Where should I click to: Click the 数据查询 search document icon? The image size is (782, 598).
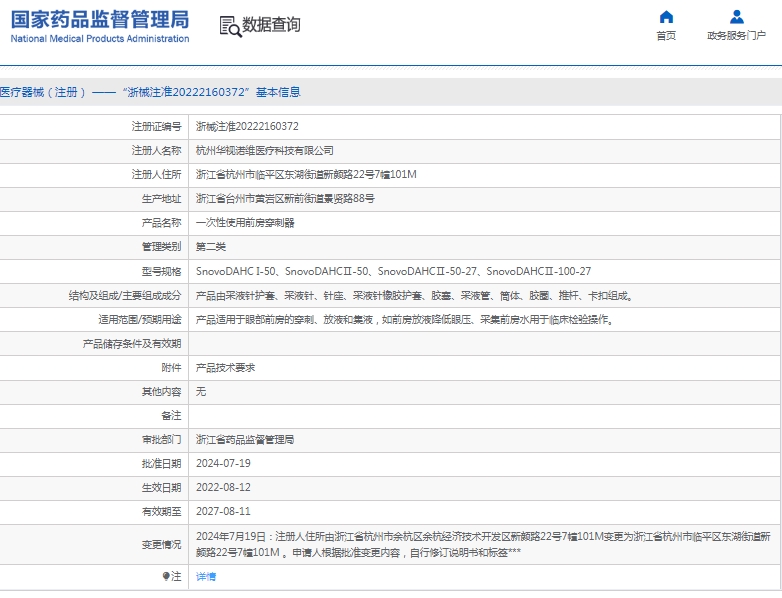(230, 26)
